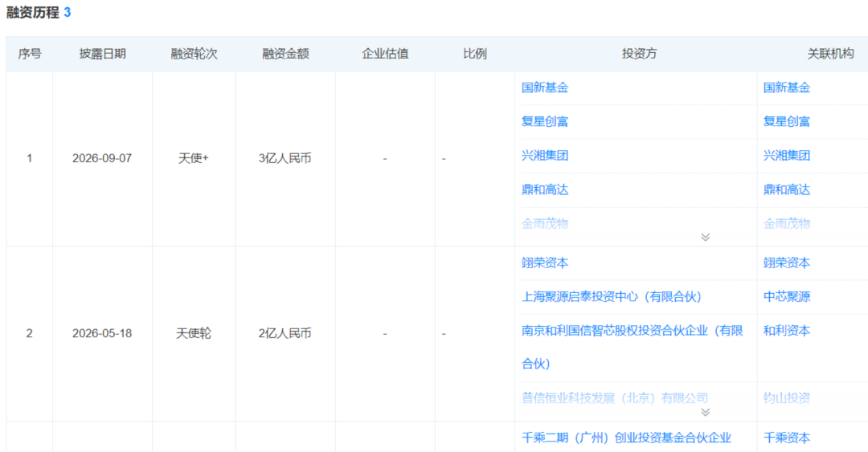868x452 pixels.
Task: Expand investor list for the 2026-09-07 round
Action: pyautogui.click(x=706, y=238)
